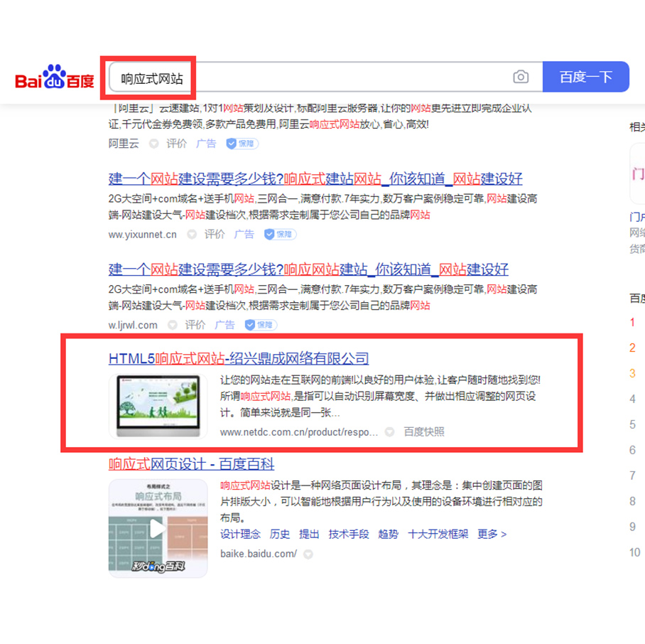Click 保障 shield badge beside ww.yixunnet.cn

pyautogui.click(x=280, y=235)
